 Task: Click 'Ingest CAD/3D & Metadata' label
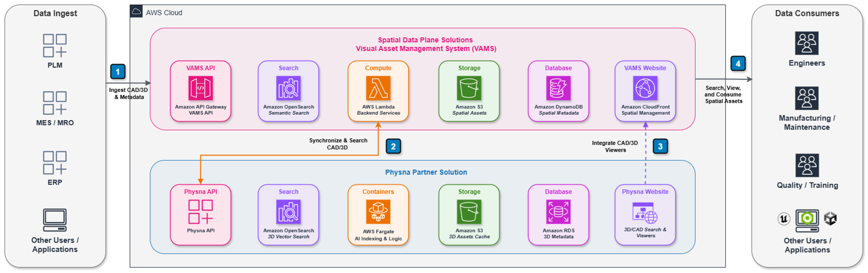(128, 93)
